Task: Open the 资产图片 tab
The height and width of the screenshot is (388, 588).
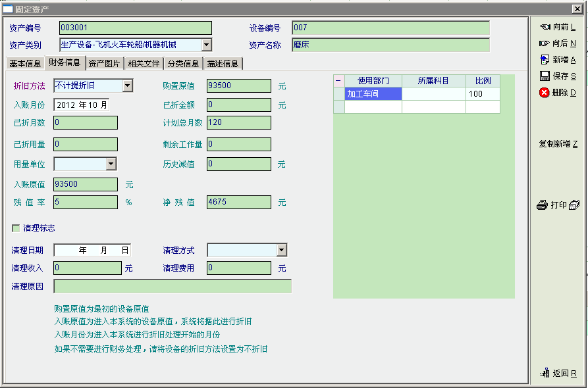Action: pos(104,64)
